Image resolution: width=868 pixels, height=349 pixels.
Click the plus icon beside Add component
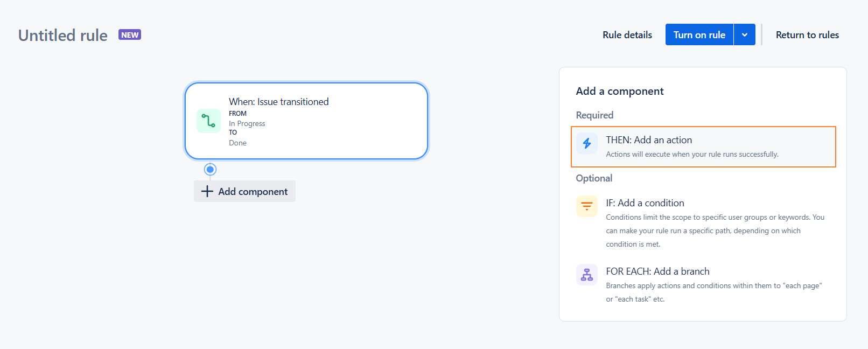click(207, 191)
